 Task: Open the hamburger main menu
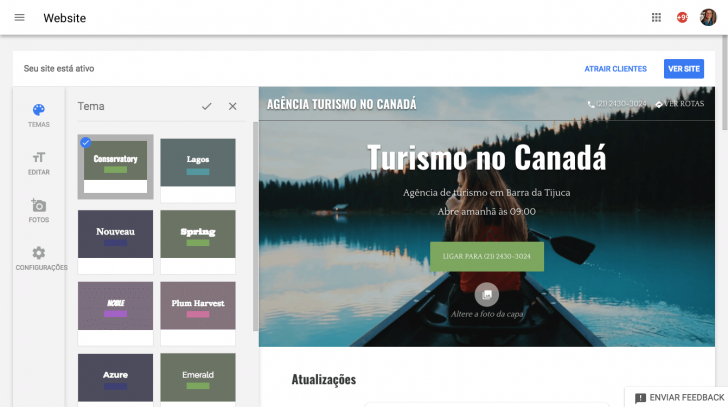pyautogui.click(x=19, y=18)
